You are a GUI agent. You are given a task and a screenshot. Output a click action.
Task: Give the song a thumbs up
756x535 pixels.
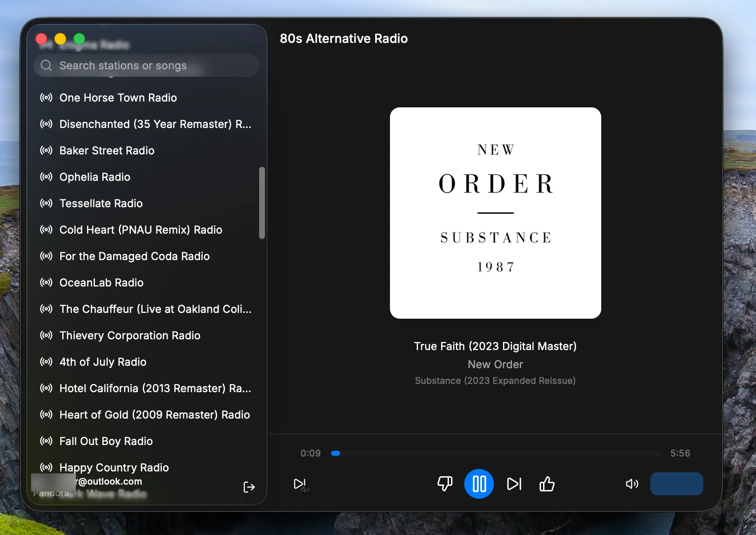pos(547,484)
